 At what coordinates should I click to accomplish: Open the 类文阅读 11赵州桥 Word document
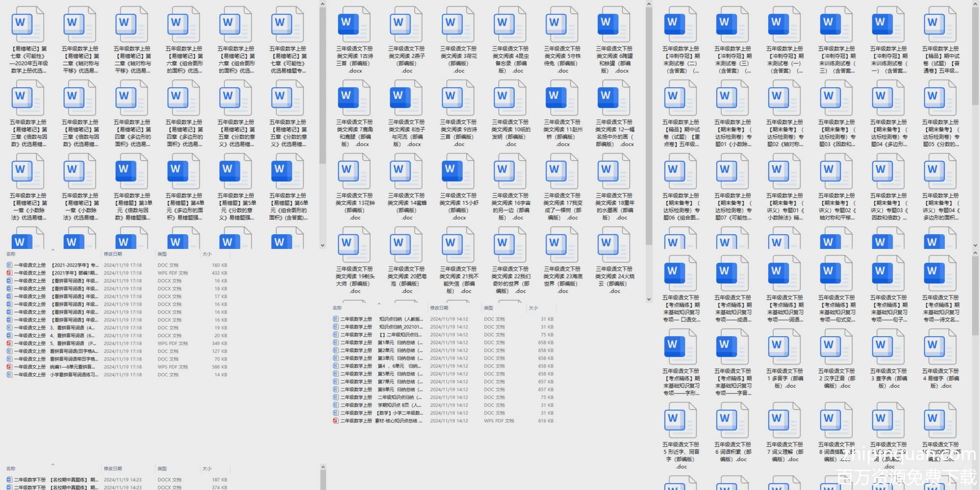(562, 98)
